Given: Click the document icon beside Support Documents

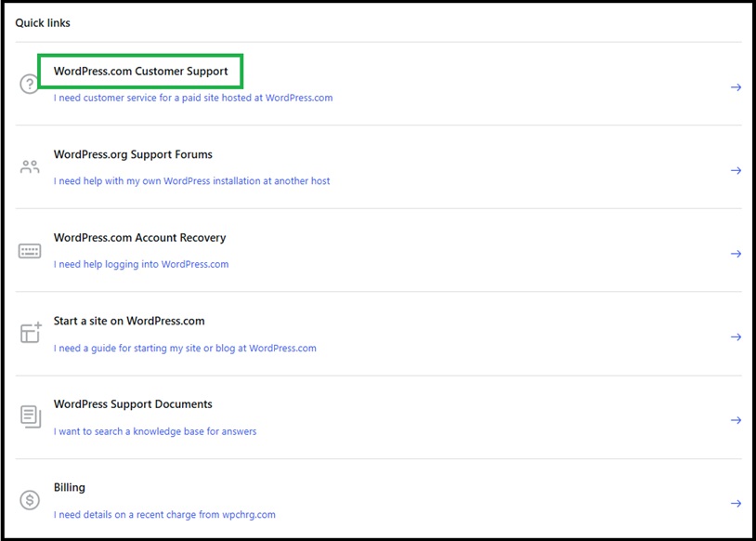Looking at the screenshot, I should tap(30, 416).
